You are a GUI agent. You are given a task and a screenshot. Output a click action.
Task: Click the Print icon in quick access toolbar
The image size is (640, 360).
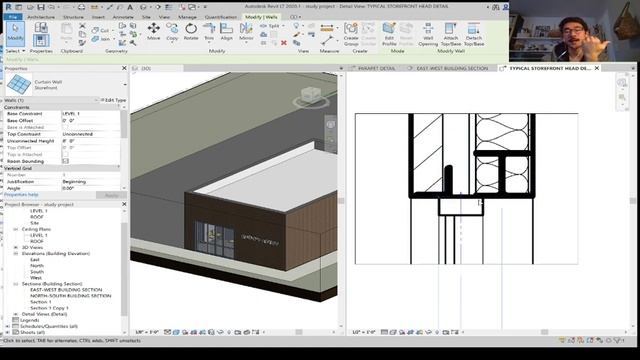click(x=81, y=7)
